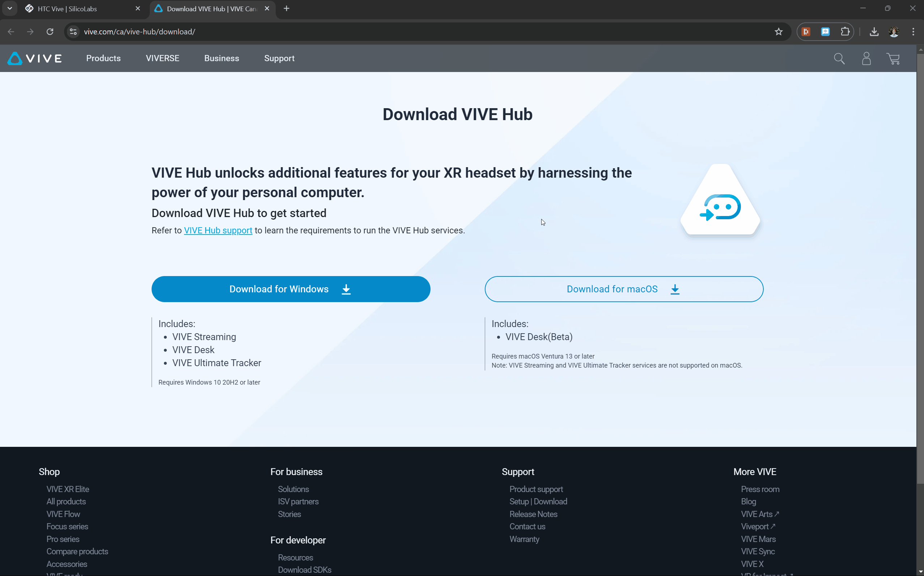Open the site search magnifier icon

839,59
